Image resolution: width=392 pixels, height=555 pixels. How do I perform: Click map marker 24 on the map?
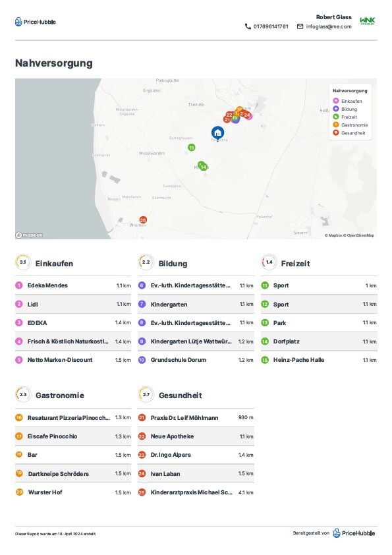pos(247,115)
